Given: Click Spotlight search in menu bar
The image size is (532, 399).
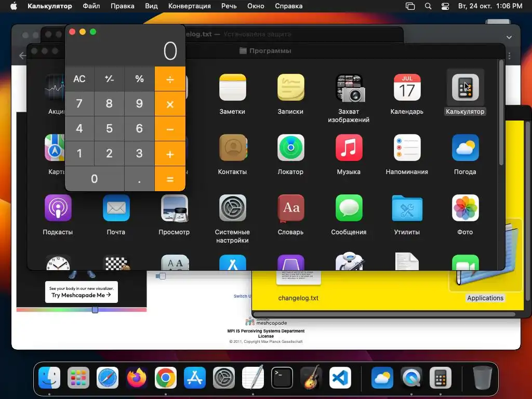Looking at the screenshot, I should pos(428,6).
